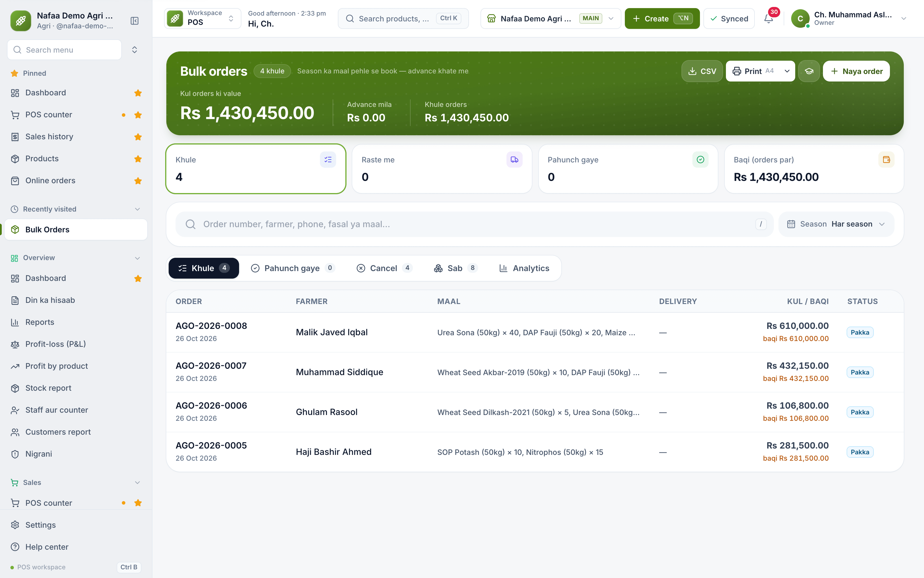Toggle star on Sales POS counter

138,503
